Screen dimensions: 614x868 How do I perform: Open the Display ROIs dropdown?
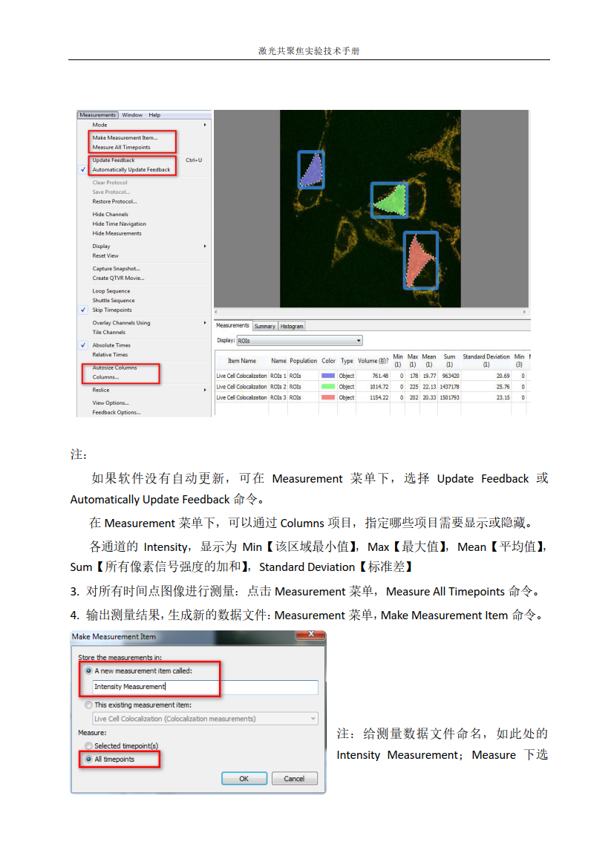tap(299, 341)
